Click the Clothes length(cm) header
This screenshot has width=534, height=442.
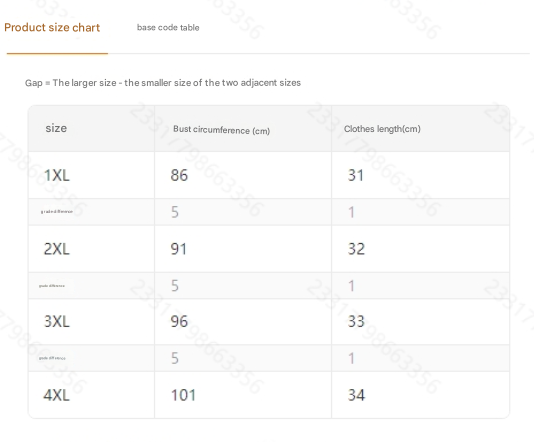click(382, 129)
